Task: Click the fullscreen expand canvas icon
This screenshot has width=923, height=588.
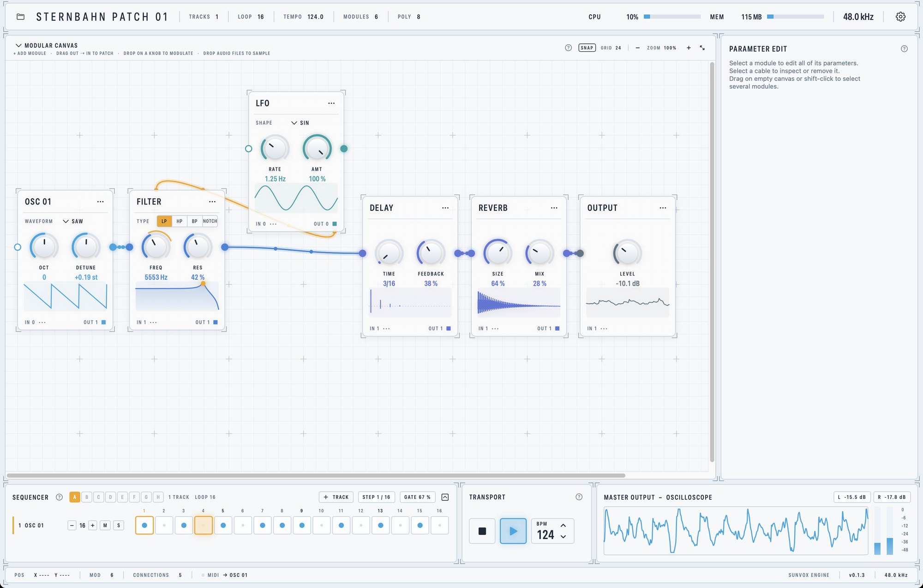Action: [702, 48]
